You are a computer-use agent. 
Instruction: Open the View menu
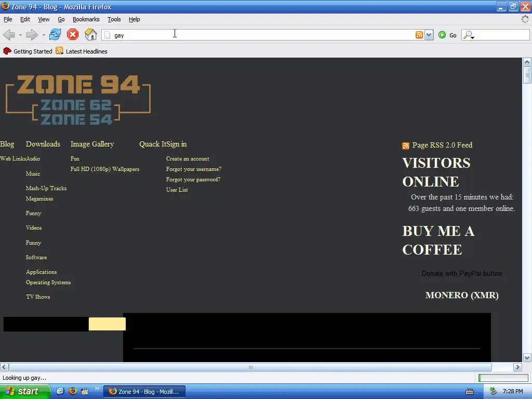(x=44, y=19)
